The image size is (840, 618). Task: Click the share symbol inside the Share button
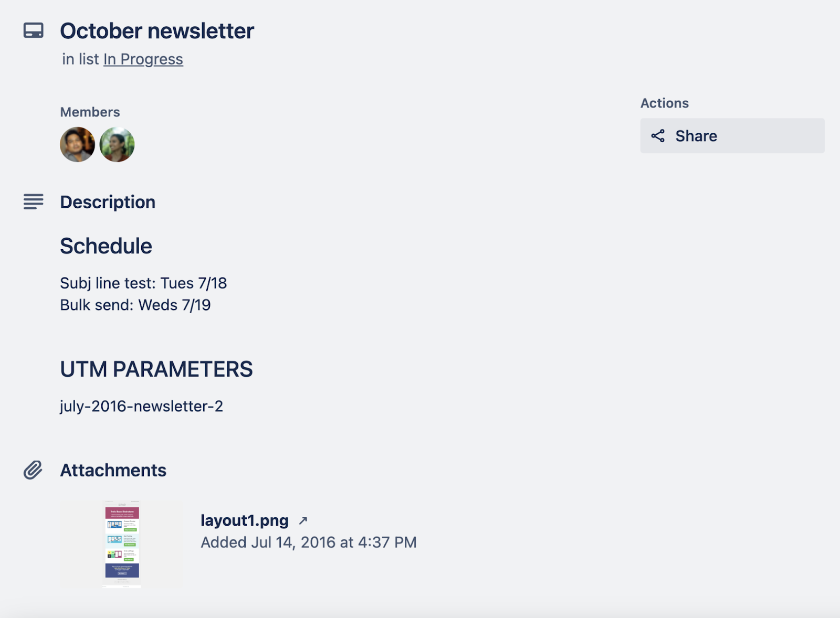(x=658, y=136)
